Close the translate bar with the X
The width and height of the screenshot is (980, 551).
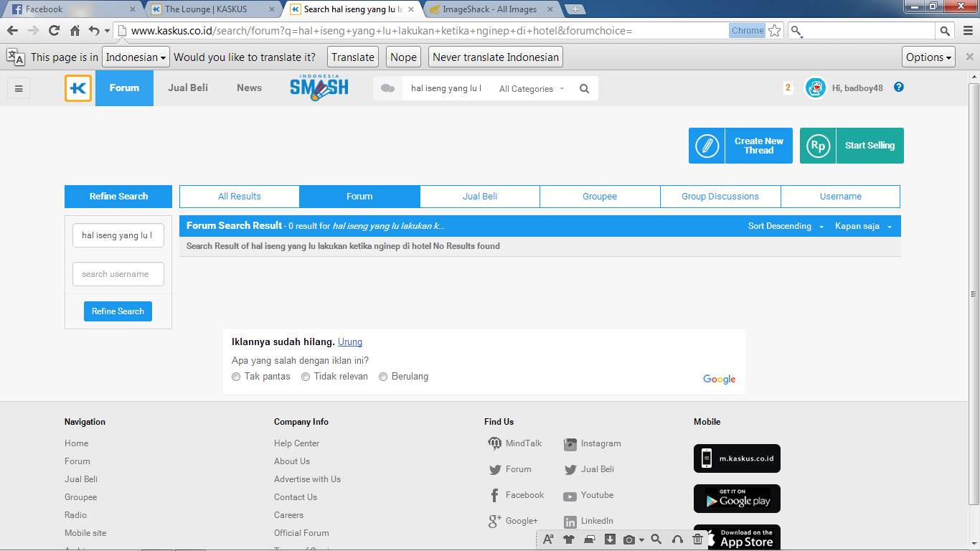click(x=969, y=57)
